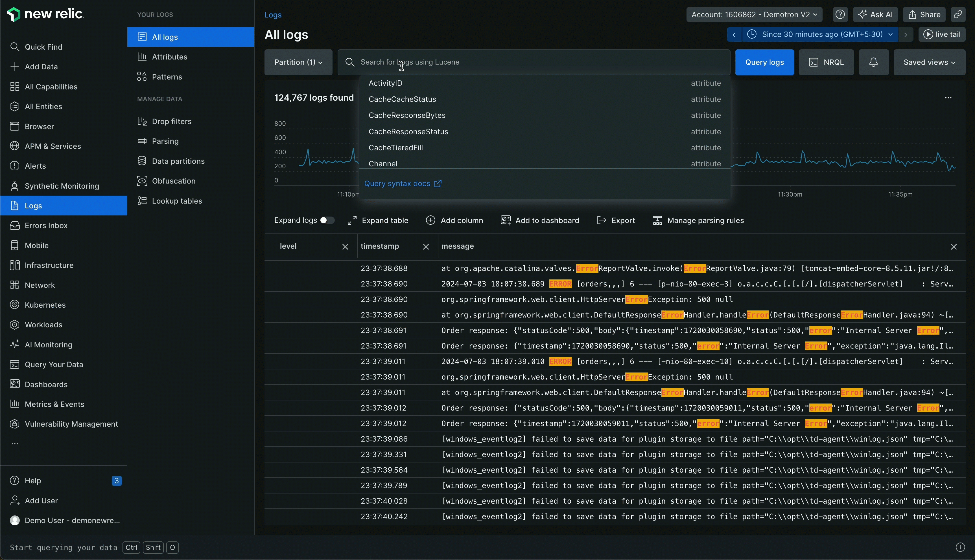Expand the Saved views dropdown
Screen dimensions: 975x560
929,62
